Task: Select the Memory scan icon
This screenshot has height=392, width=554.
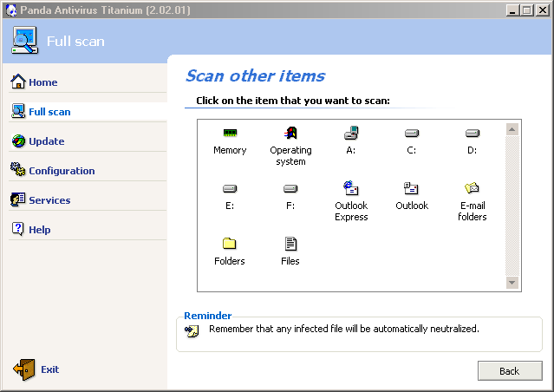Action: pyautogui.click(x=230, y=134)
